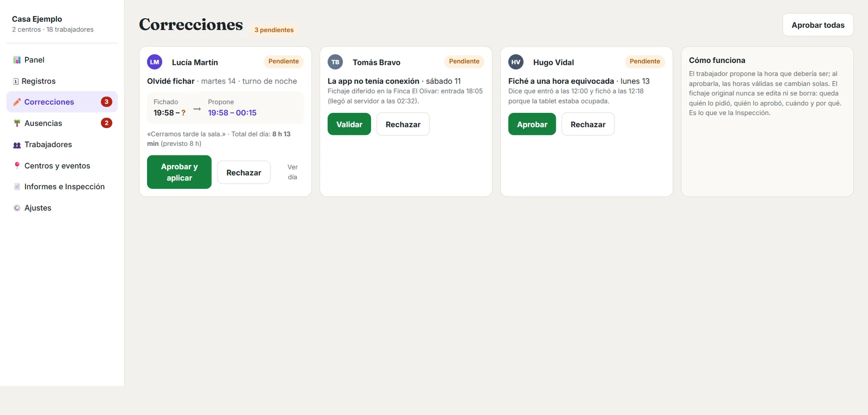Open the Trabajadores section
This screenshot has height=415, width=868.
[x=62, y=144]
